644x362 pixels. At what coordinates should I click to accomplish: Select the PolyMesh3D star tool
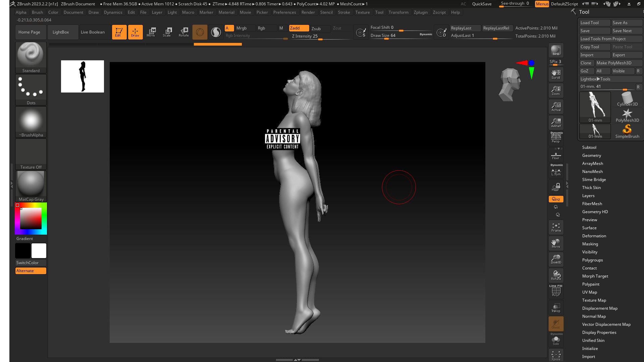(627, 115)
